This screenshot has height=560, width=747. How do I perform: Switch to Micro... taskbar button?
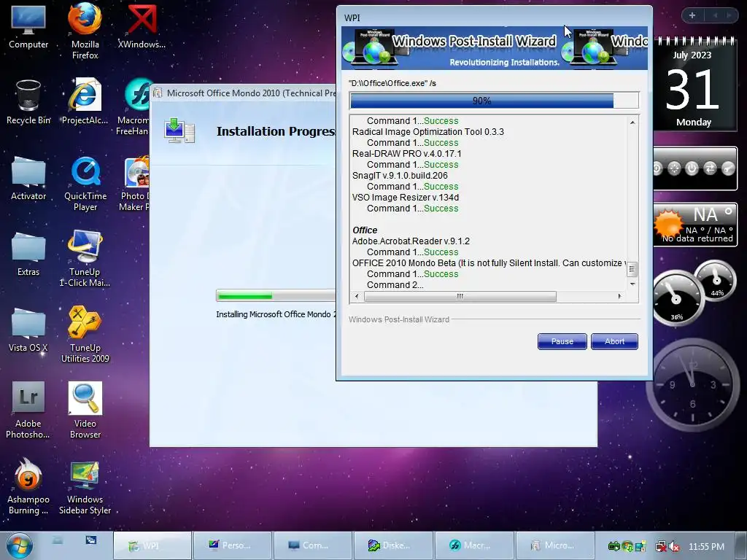[554, 545]
